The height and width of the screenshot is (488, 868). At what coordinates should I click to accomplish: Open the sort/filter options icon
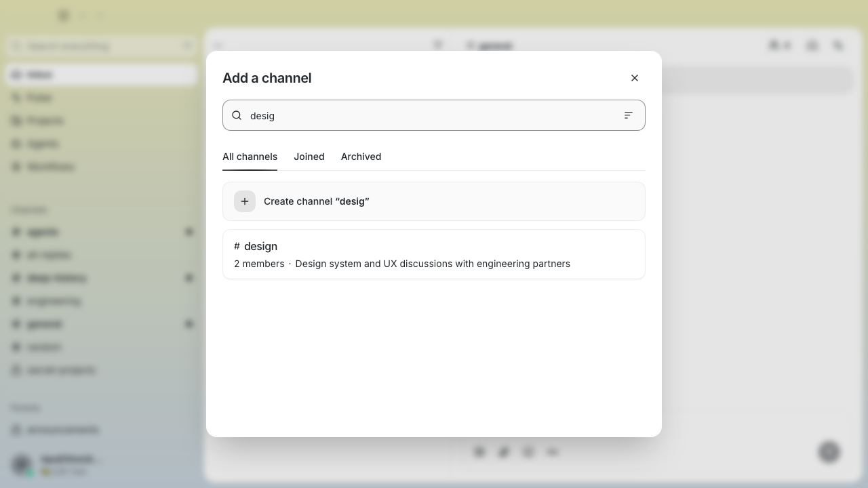tap(629, 115)
